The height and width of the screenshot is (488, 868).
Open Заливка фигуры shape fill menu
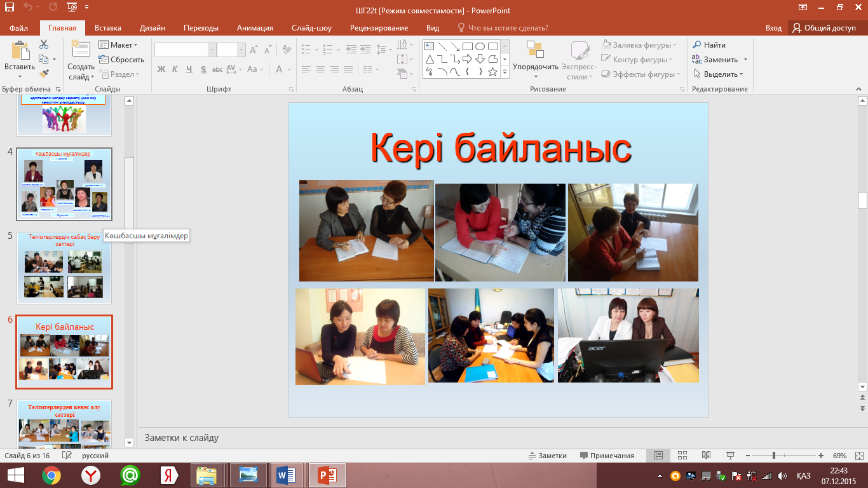click(x=639, y=45)
